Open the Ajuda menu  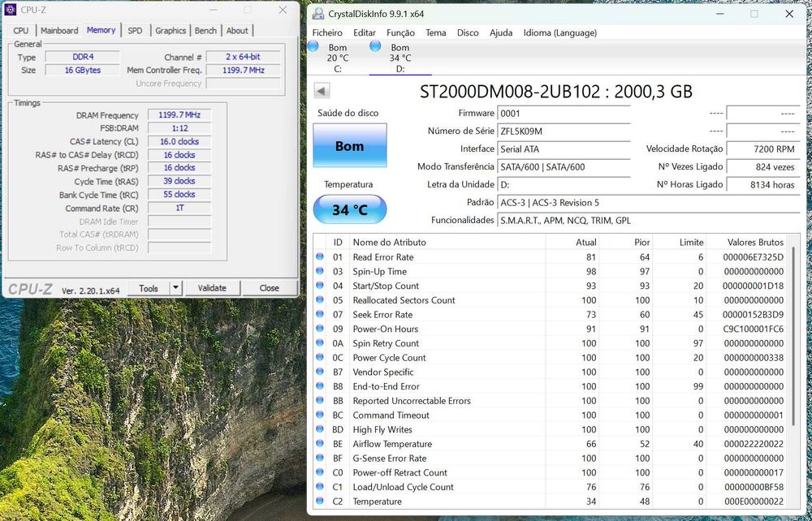(x=501, y=32)
